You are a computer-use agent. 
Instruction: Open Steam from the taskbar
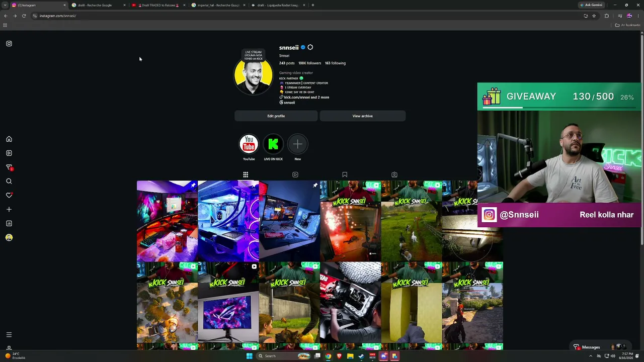(x=361, y=356)
